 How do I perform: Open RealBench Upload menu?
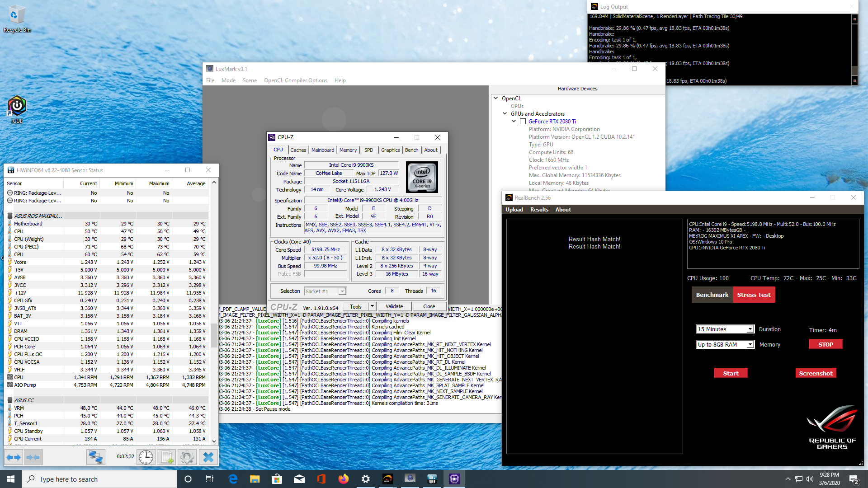514,210
